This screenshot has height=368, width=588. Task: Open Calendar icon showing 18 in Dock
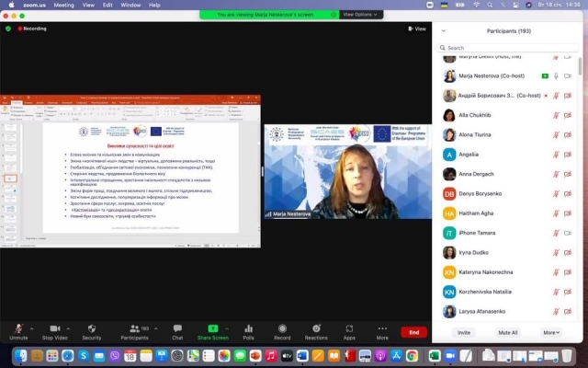(x=130, y=355)
